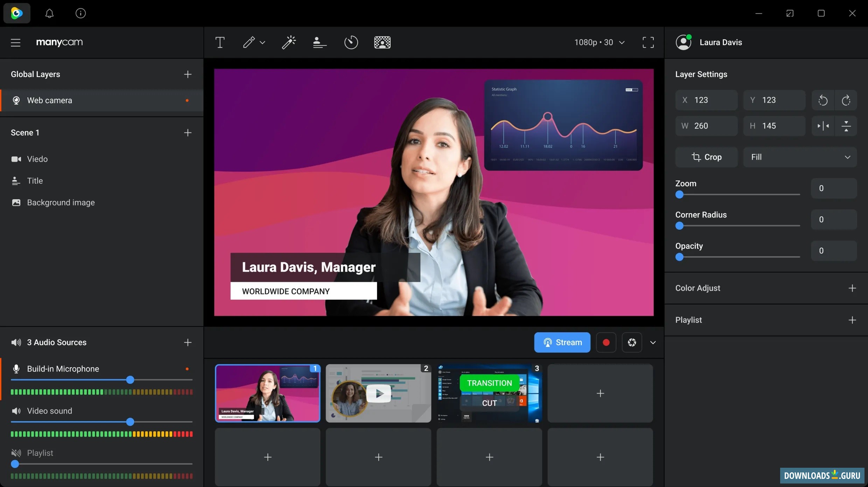
Task: Open the Effects magic wand tool
Action: click(x=289, y=42)
